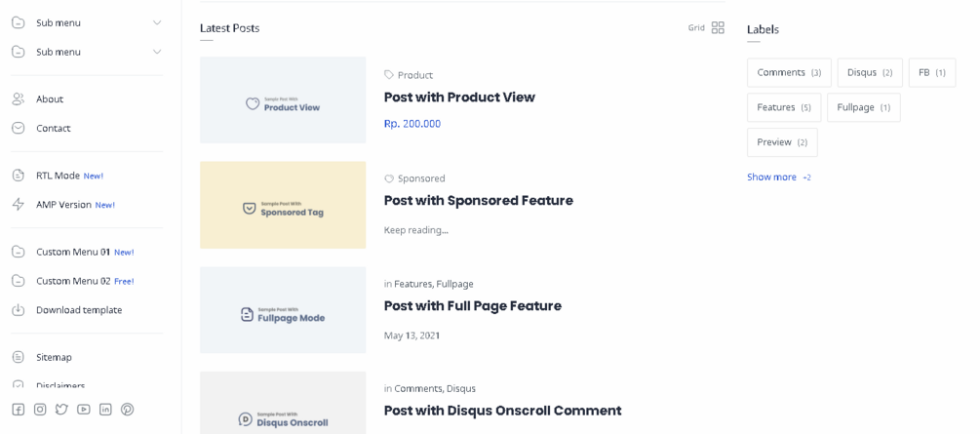This screenshot has height=434, width=980.
Task: Go to the Contact menu item
Action: [x=54, y=129]
